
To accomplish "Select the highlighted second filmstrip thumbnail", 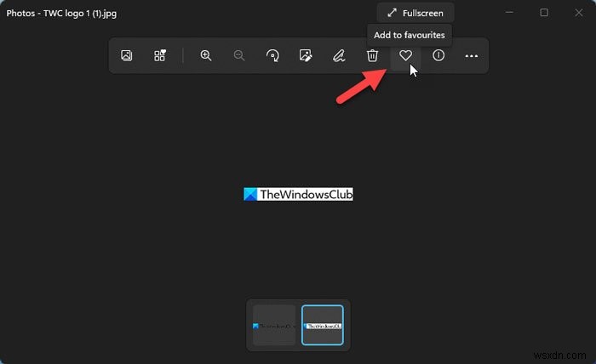I will click(x=323, y=325).
